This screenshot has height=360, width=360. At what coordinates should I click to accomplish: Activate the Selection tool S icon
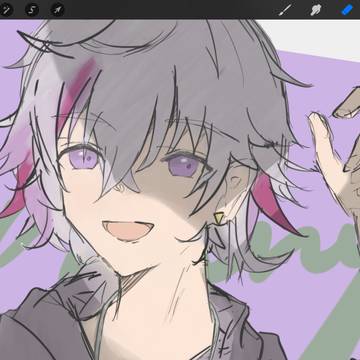[x=32, y=10]
